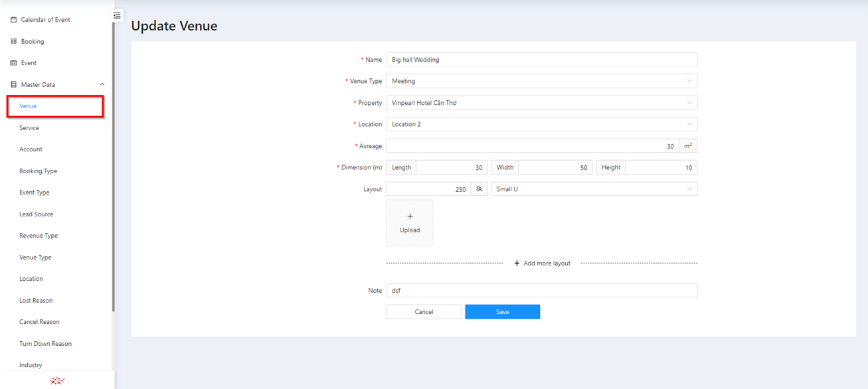Screen dimensions: 868x389
Task: Open Calendar of Event from sidebar
Action: coord(45,20)
